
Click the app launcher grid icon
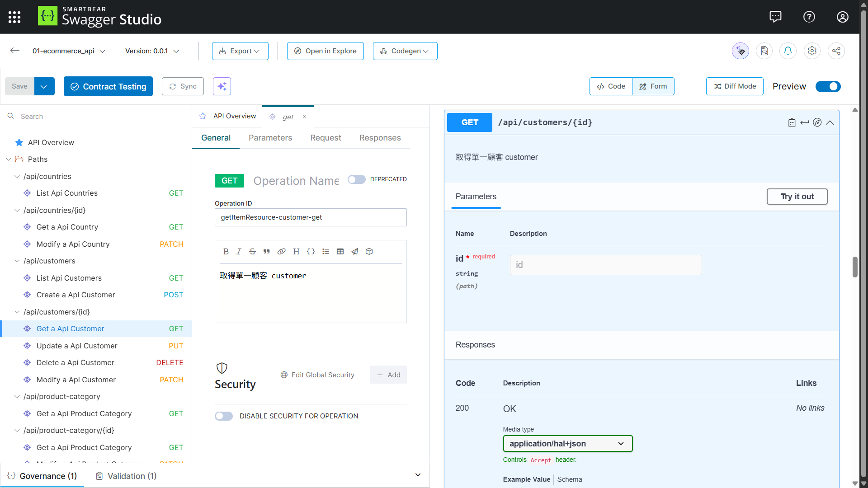click(14, 17)
